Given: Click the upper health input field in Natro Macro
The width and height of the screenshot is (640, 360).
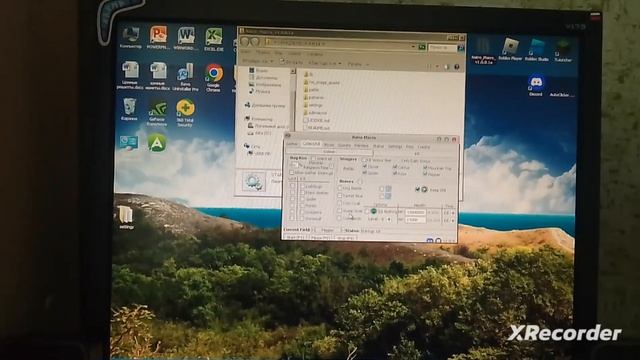Looking at the screenshot, I should [x=416, y=212].
